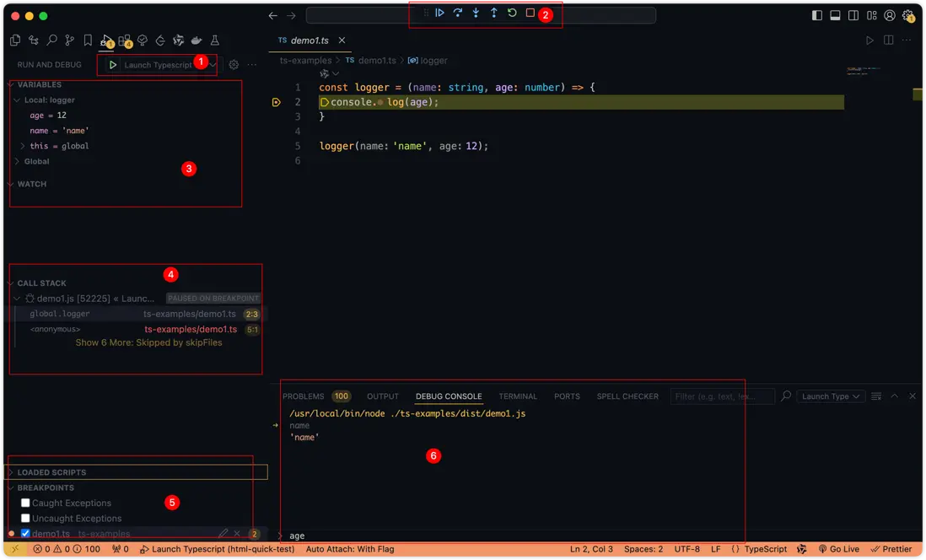Uncheck the demo1.ts breakpoint
This screenshot has height=560, width=926.
(x=25, y=534)
